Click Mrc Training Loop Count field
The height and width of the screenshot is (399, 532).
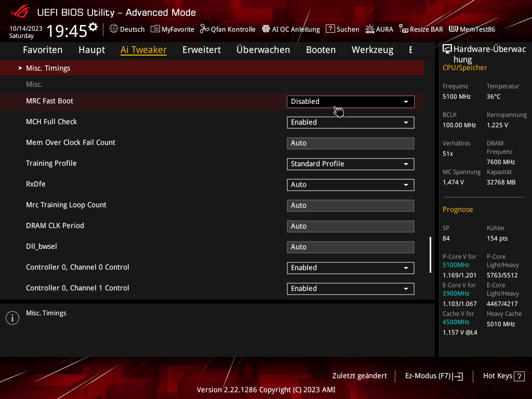pyautogui.click(x=351, y=206)
